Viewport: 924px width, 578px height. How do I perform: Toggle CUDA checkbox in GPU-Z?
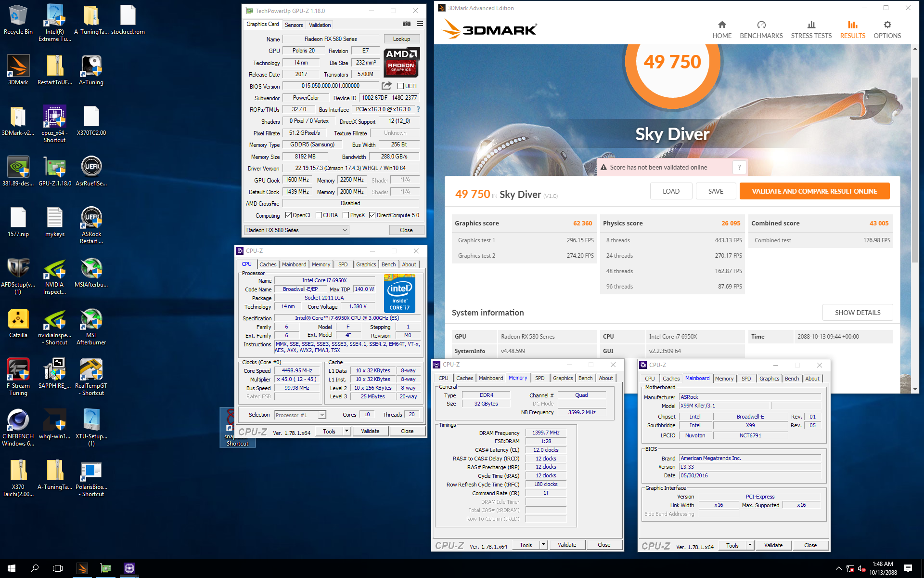click(319, 215)
